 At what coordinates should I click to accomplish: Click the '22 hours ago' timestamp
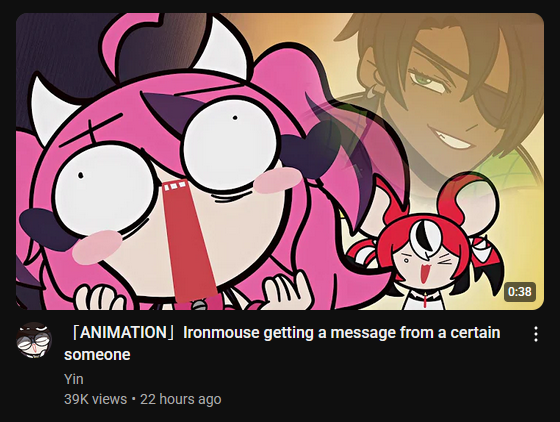click(x=181, y=399)
